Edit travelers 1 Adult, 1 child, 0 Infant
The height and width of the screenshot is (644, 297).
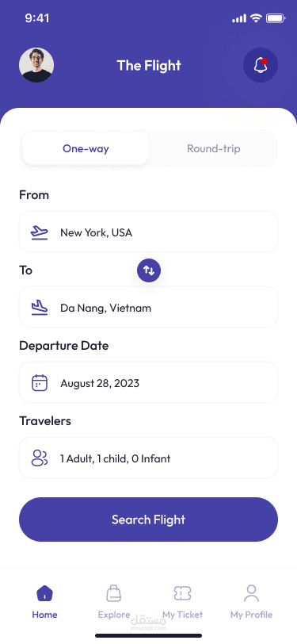(149, 458)
